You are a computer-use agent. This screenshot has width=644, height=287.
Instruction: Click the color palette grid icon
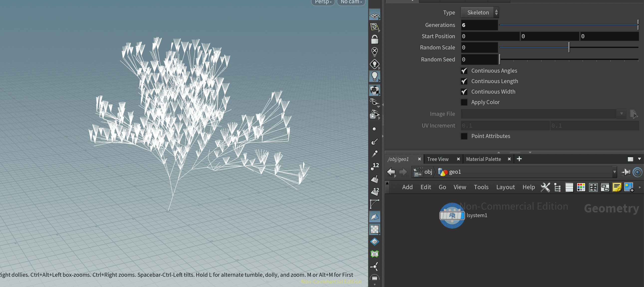pyautogui.click(x=581, y=187)
